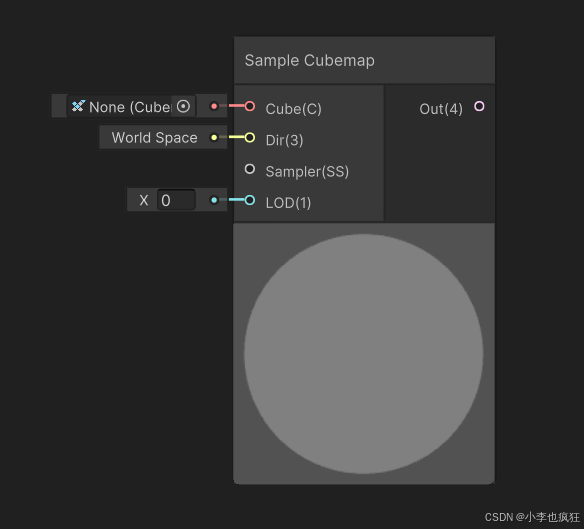Select the Sample Cubemap node title
Image resolution: width=584 pixels, height=529 pixels.
(310, 60)
